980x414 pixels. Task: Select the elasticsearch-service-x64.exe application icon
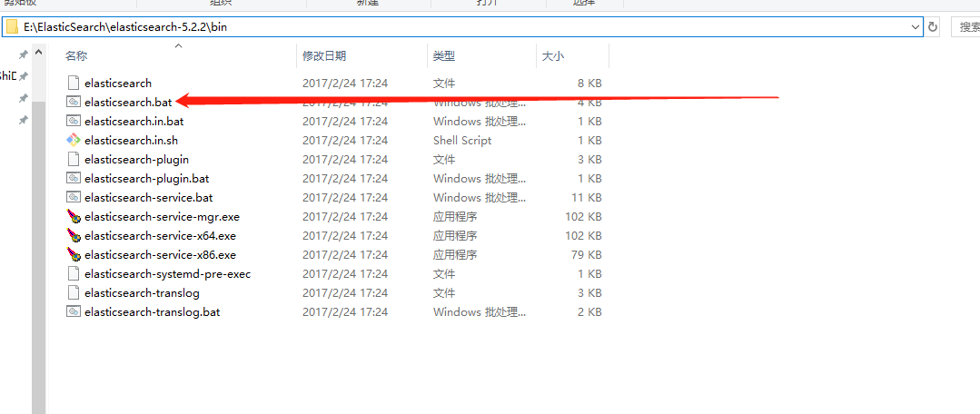(x=74, y=236)
